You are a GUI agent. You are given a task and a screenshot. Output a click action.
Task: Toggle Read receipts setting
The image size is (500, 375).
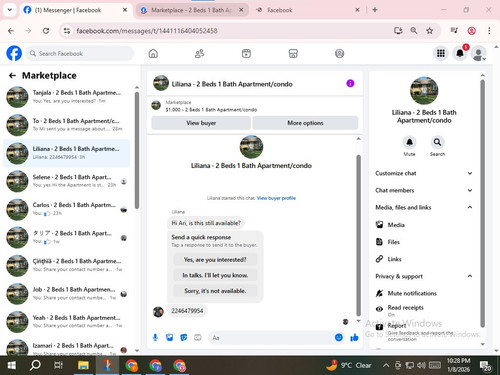[x=423, y=310]
